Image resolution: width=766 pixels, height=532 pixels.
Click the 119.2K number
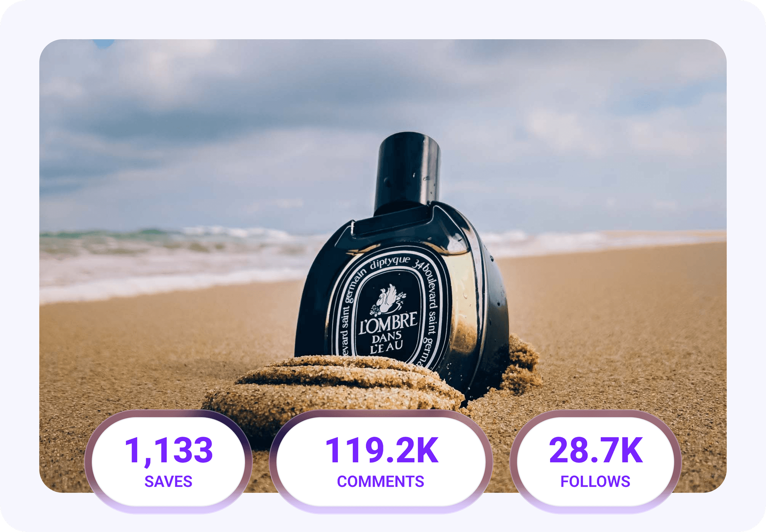[382, 450]
